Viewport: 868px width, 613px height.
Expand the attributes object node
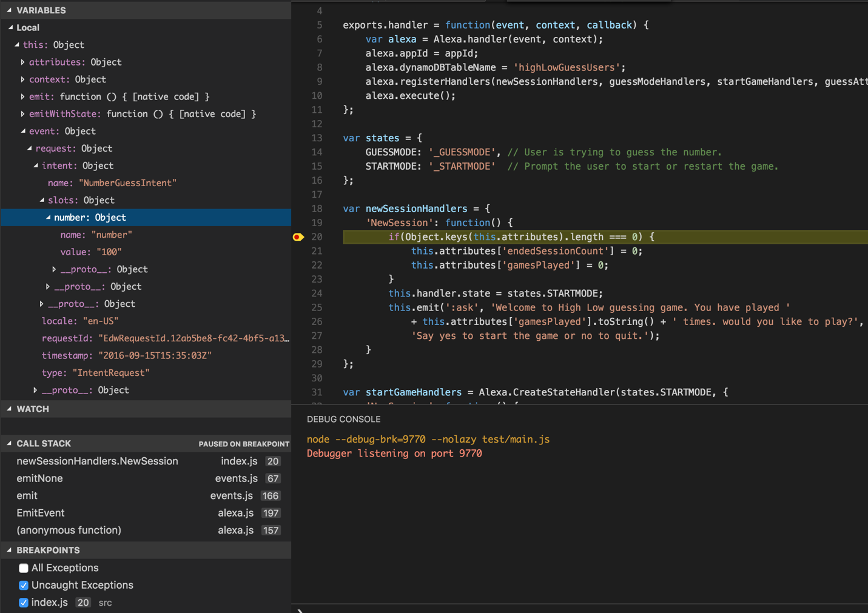click(23, 62)
